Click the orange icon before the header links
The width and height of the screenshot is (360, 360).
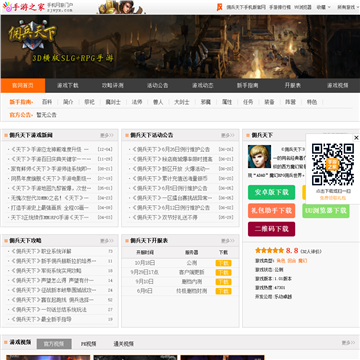(219, 7)
